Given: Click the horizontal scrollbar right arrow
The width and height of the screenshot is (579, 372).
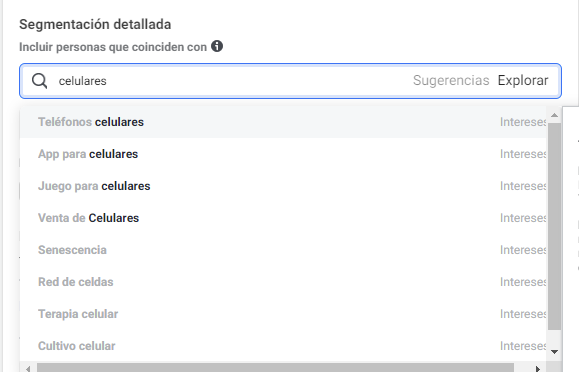Looking at the screenshot, I should coord(538,368).
